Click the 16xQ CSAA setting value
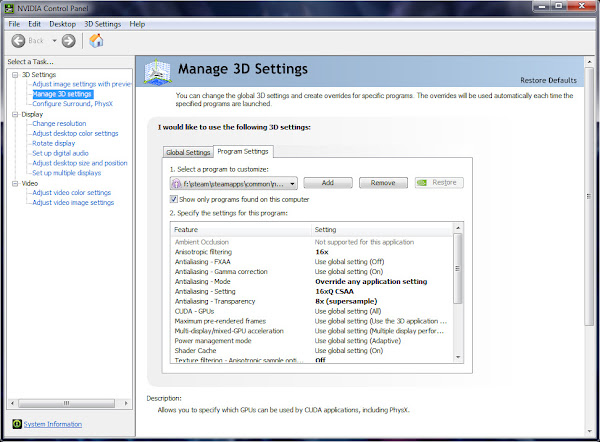The height and width of the screenshot is (442, 600). [334, 292]
